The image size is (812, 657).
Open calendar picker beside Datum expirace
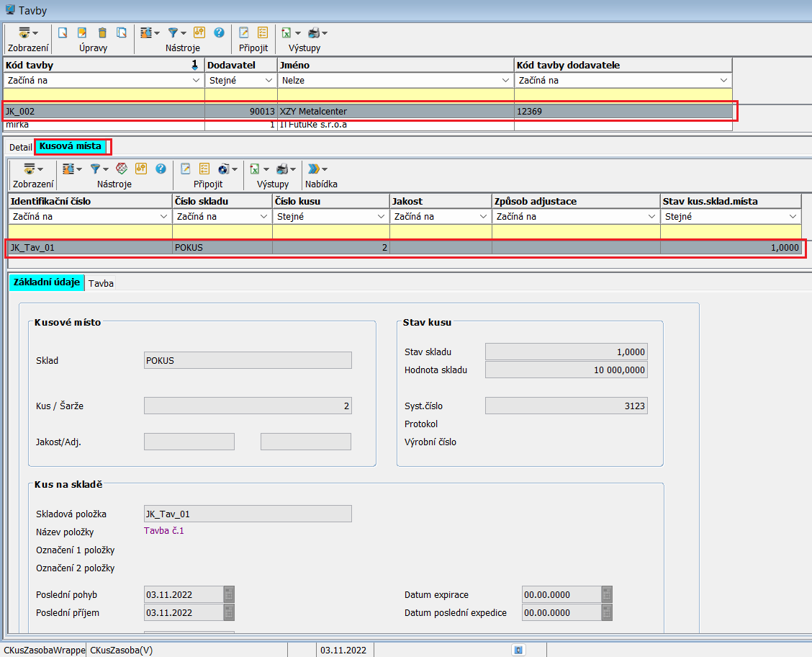tap(607, 595)
